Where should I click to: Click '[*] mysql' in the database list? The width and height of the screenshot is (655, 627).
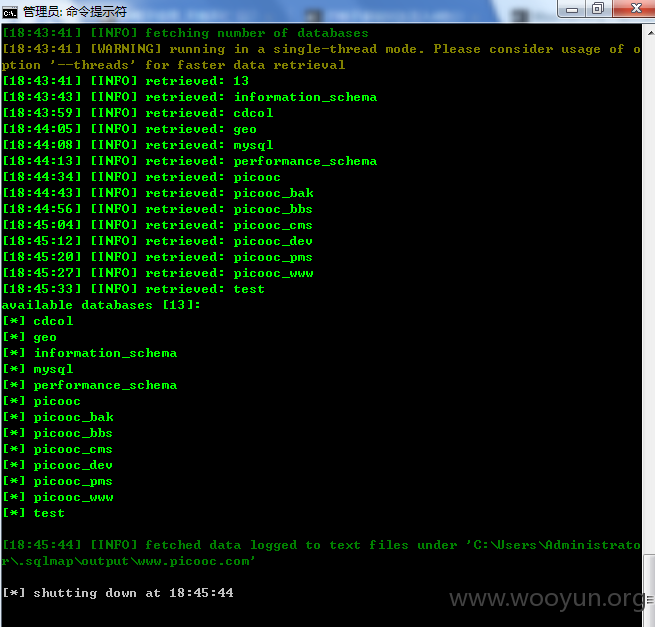coord(38,369)
